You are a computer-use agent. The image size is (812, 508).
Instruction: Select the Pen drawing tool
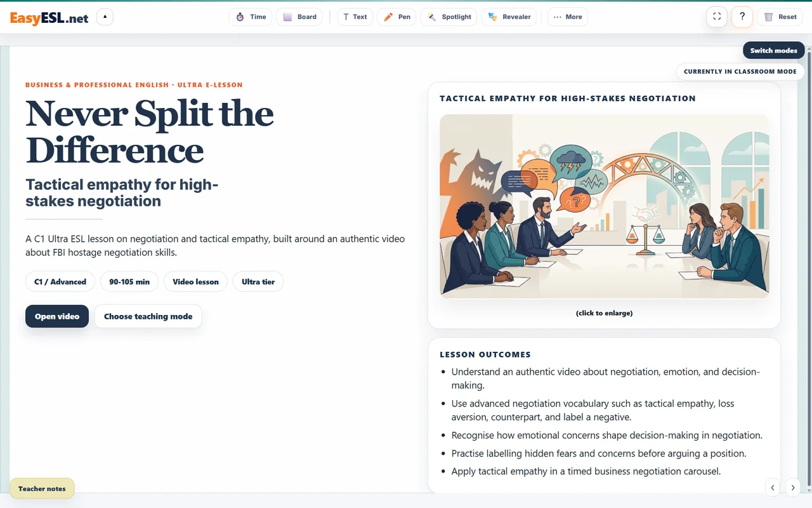[396, 17]
